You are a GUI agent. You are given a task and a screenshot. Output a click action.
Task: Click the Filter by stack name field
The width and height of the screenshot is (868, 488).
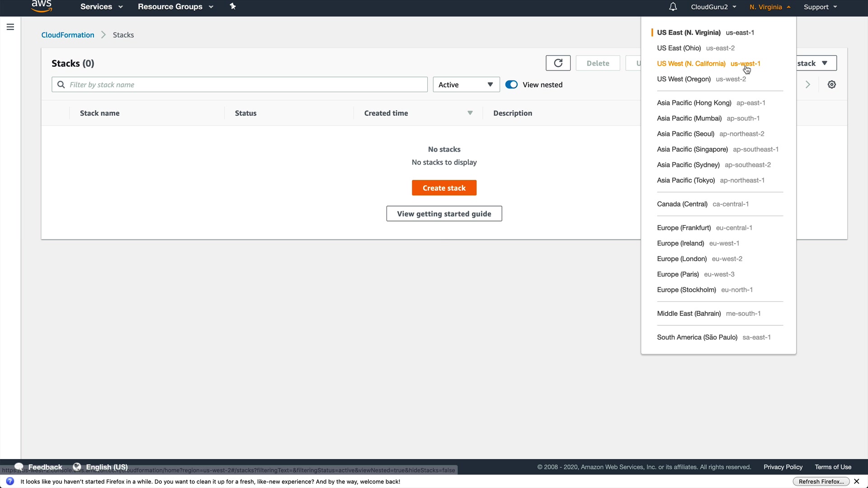click(244, 84)
